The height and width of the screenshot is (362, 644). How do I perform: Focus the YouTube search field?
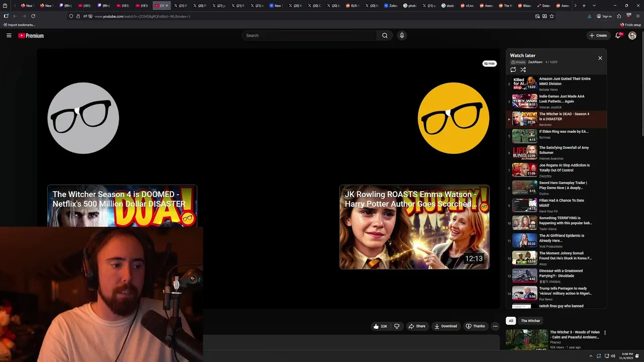(309, 36)
